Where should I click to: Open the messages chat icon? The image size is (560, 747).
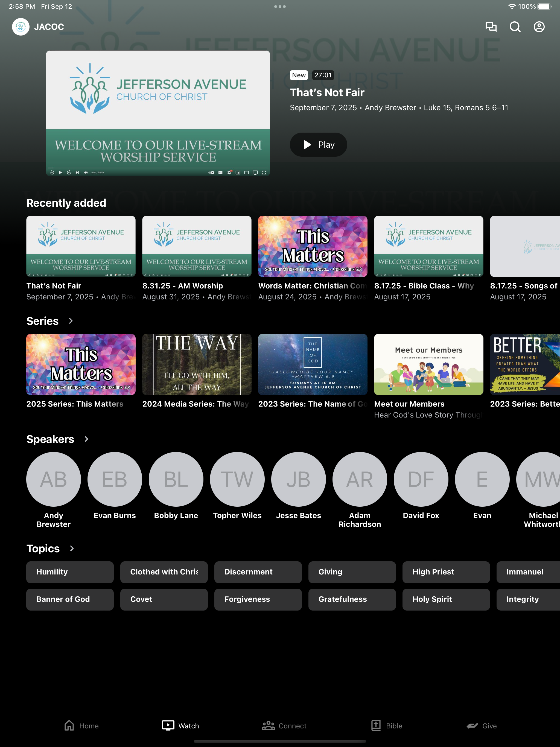[x=491, y=27]
